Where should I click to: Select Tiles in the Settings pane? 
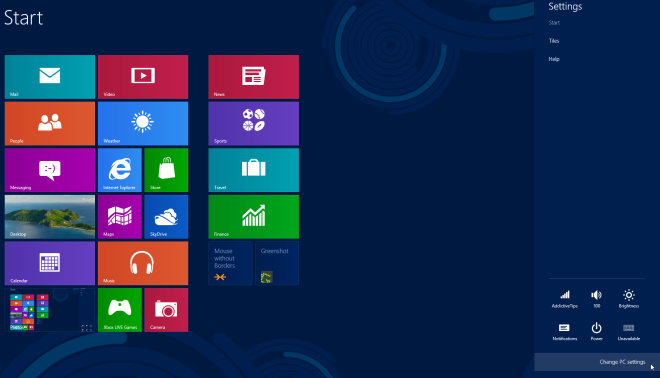click(554, 41)
